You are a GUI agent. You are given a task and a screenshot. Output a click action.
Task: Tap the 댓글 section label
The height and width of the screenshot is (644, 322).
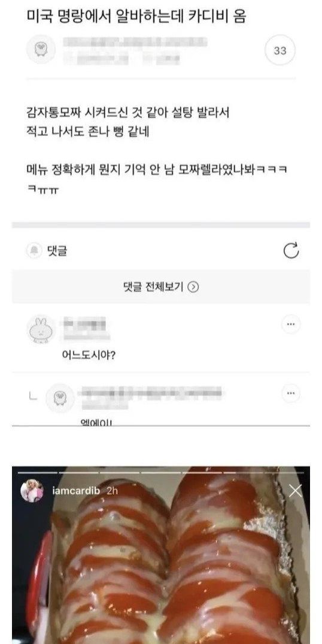coord(57,251)
